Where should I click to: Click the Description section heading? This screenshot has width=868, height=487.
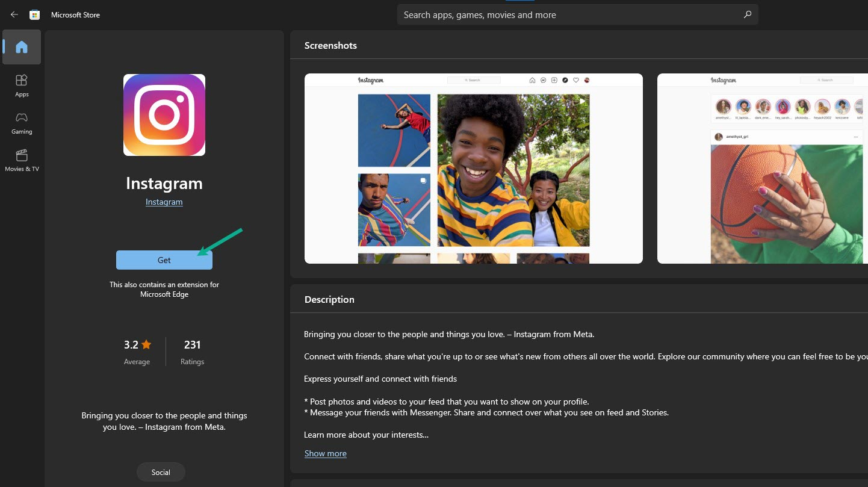329,299
